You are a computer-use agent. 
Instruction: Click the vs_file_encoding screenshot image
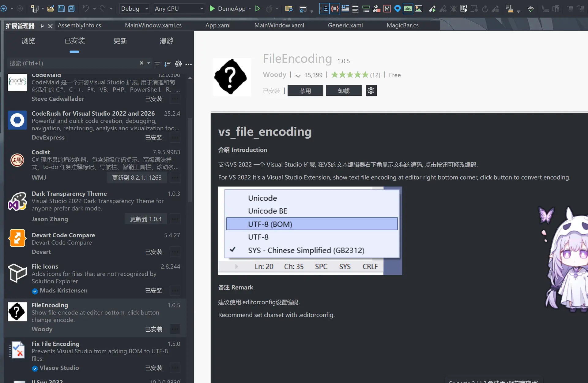[x=310, y=231]
